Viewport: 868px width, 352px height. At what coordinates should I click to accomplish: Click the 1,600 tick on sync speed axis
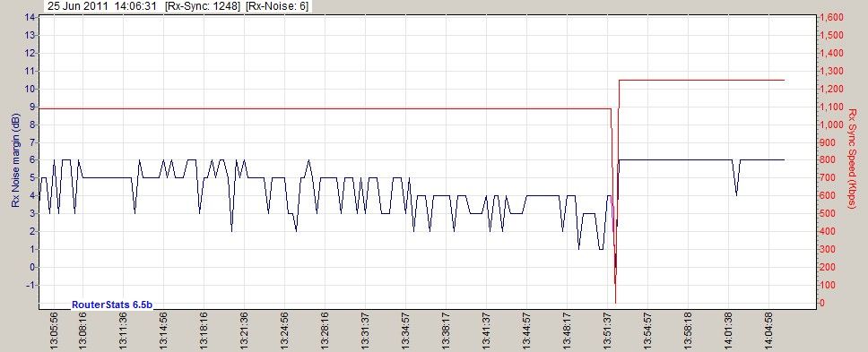click(x=832, y=17)
